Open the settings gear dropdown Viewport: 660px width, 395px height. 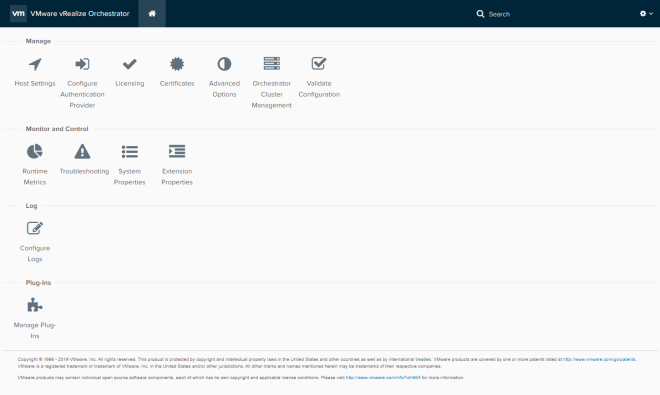(x=646, y=13)
